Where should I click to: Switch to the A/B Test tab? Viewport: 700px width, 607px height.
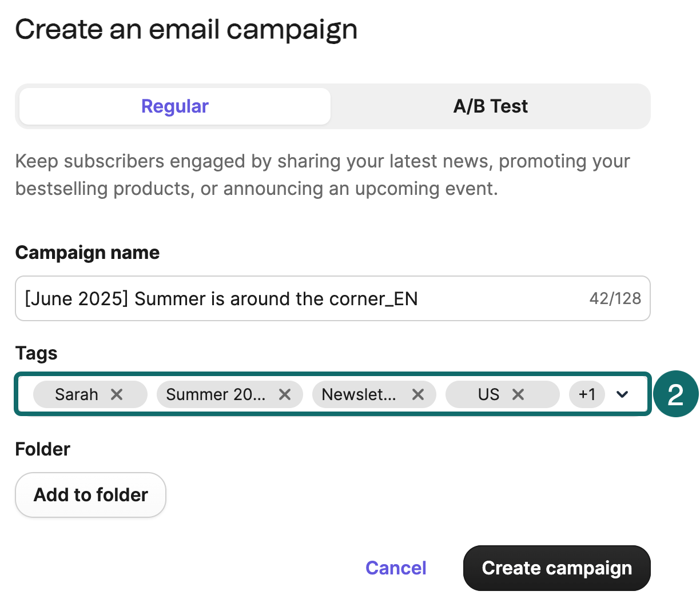[x=490, y=106]
